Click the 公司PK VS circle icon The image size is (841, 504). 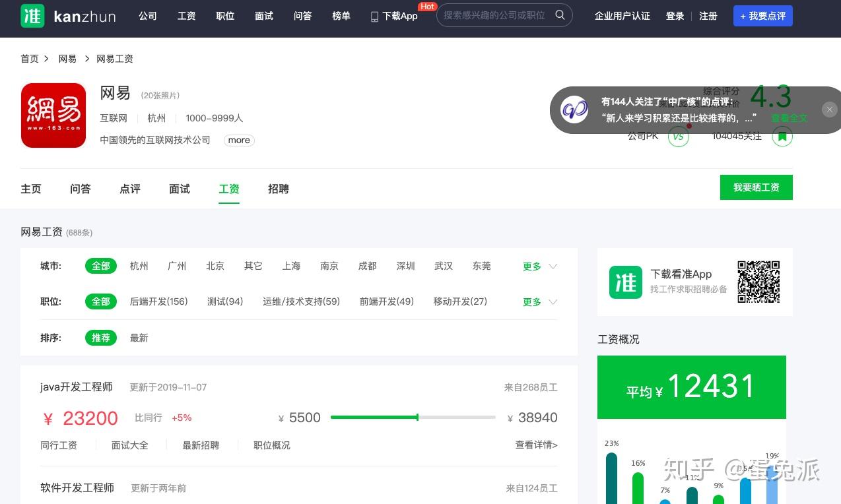pos(679,137)
